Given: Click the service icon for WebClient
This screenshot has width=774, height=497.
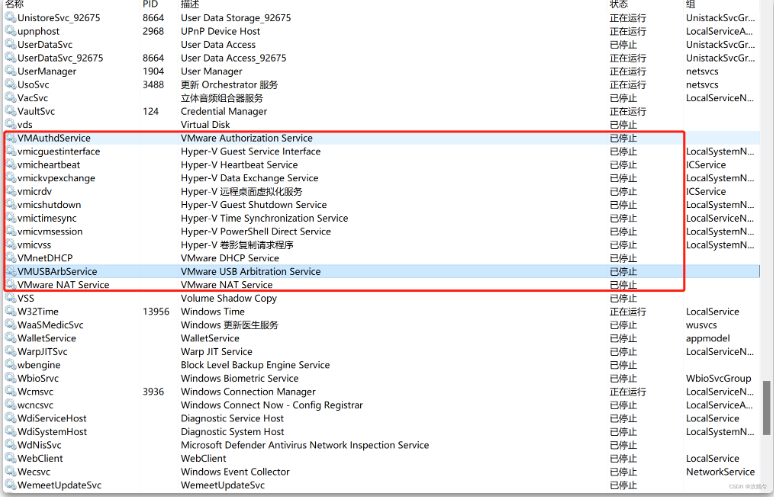Looking at the screenshot, I should pos(10,458).
